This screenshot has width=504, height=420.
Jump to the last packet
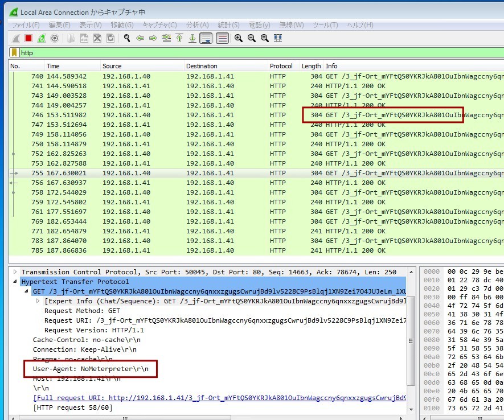click(x=192, y=39)
